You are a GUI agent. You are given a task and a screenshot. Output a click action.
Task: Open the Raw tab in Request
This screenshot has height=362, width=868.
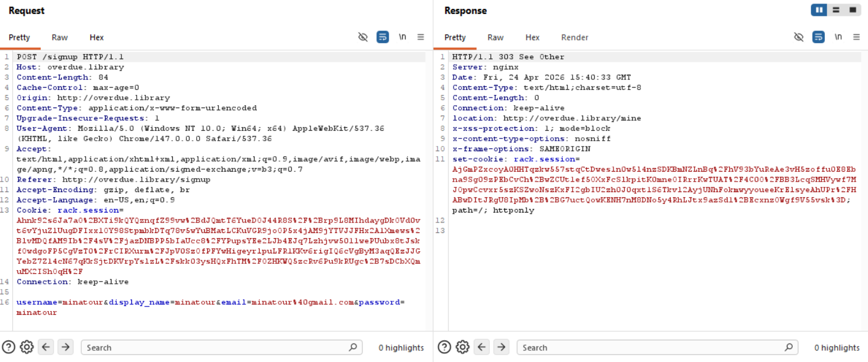[60, 37]
